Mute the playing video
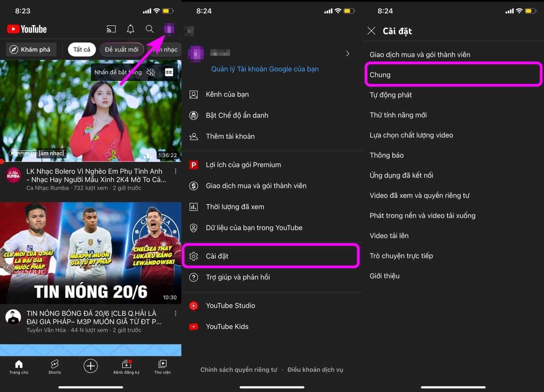Screen dimensions: 544x392 (151, 72)
